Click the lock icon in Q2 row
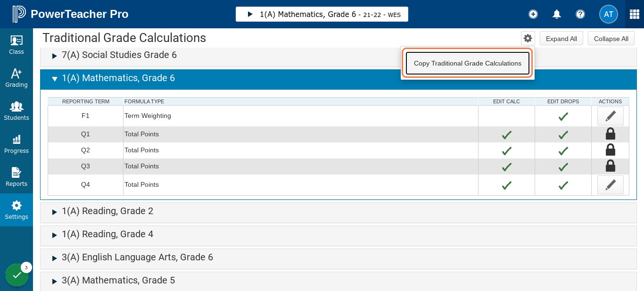644x291 pixels. [x=610, y=150]
